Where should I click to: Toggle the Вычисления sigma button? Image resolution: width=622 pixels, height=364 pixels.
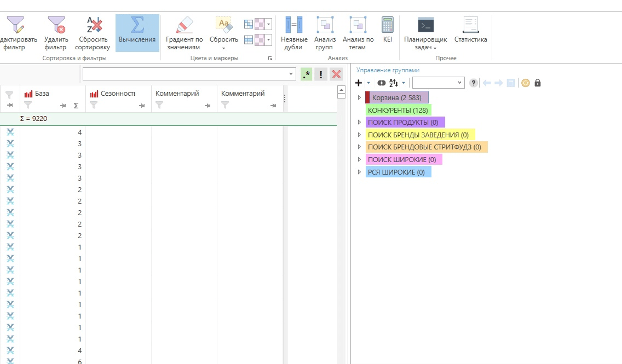pos(137,33)
